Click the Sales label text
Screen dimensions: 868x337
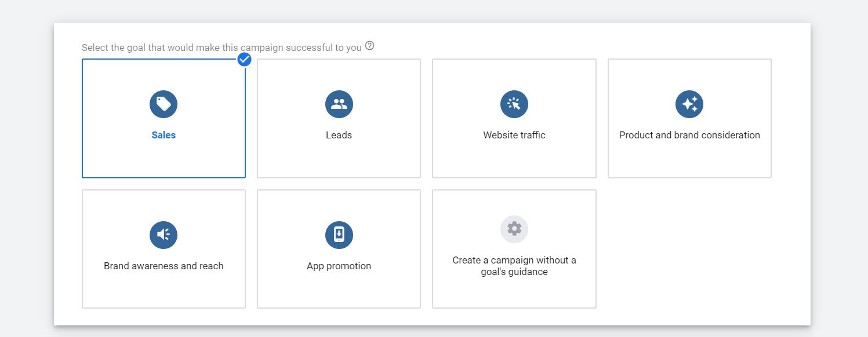point(164,135)
